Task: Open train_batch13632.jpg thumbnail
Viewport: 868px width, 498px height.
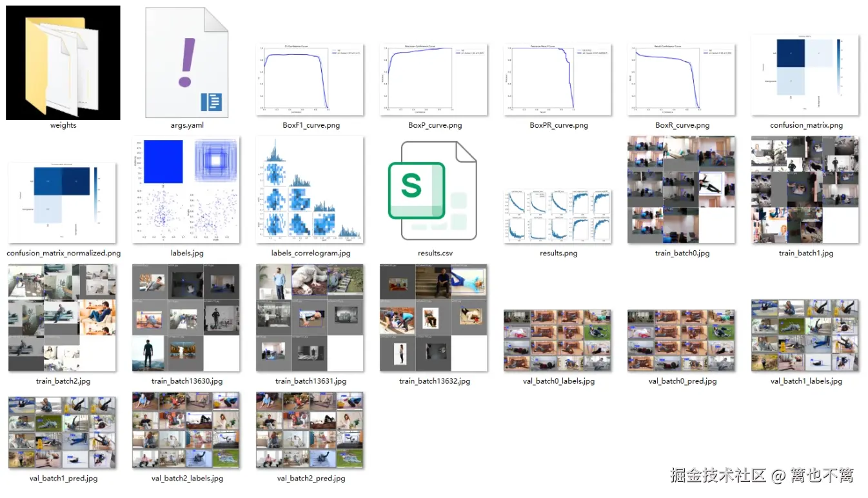Action: (434, 317)
